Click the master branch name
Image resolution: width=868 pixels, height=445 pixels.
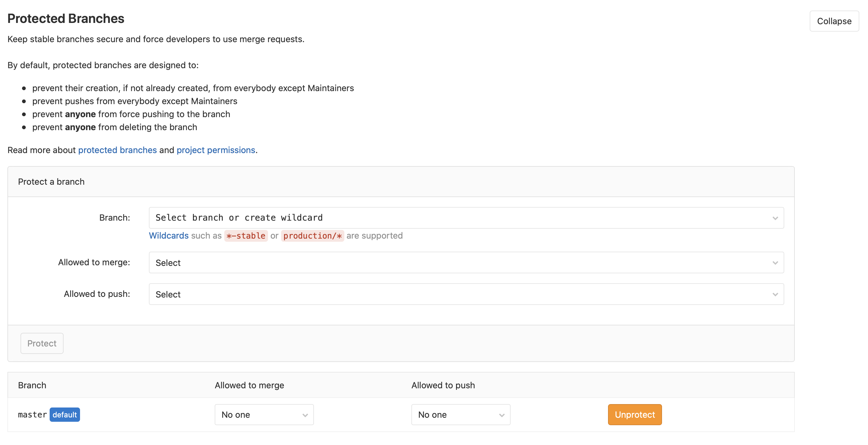point(32,415)
